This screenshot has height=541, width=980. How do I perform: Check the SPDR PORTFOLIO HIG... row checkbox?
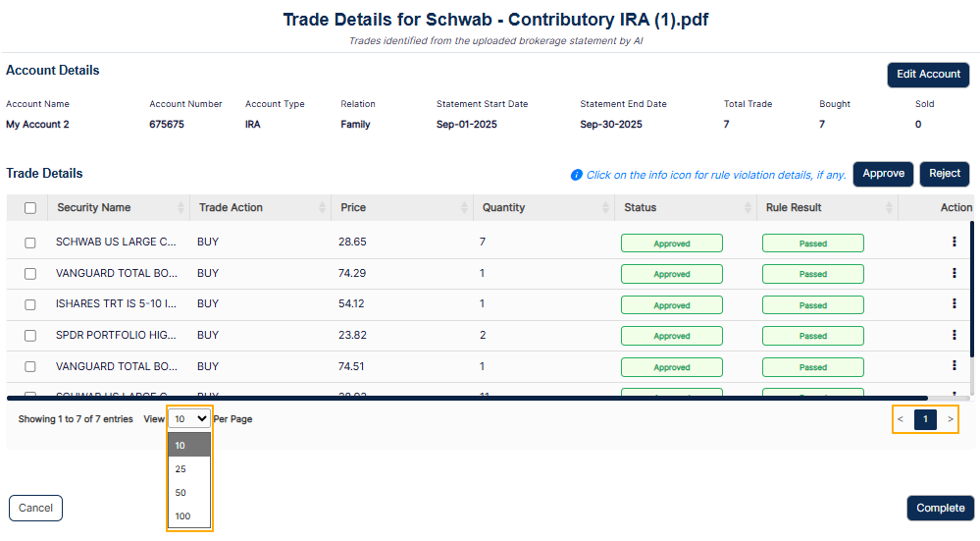click(30, 336)
